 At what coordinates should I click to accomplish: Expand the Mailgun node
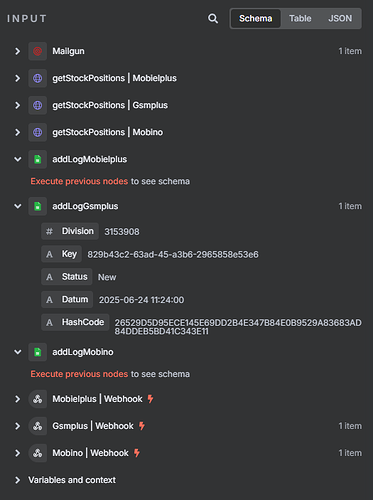[17, 51]
